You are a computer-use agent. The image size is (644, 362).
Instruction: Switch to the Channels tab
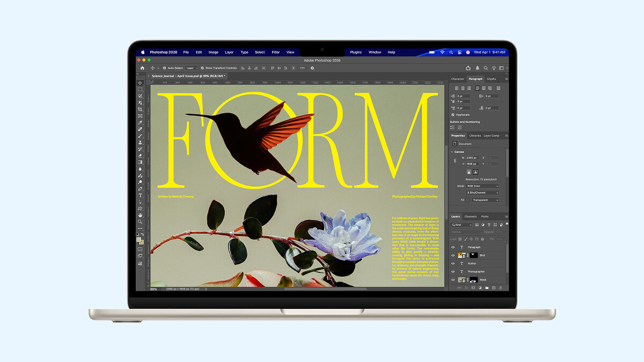[x=470, y=217]
